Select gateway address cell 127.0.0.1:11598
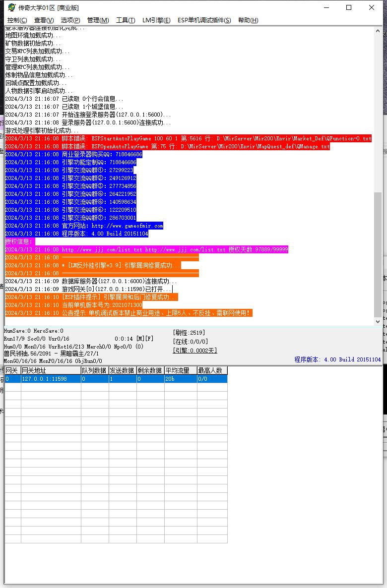 [51, 379]
